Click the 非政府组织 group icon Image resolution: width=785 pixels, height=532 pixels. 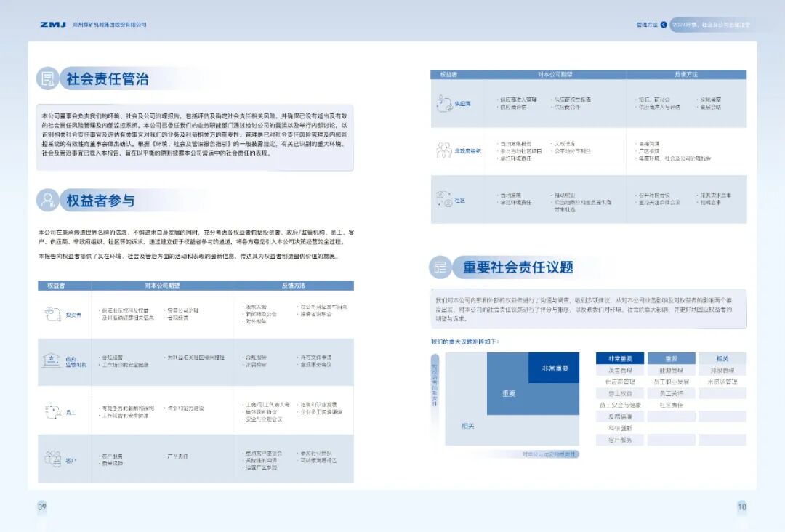pyautogui.click(x=443, y=150)
